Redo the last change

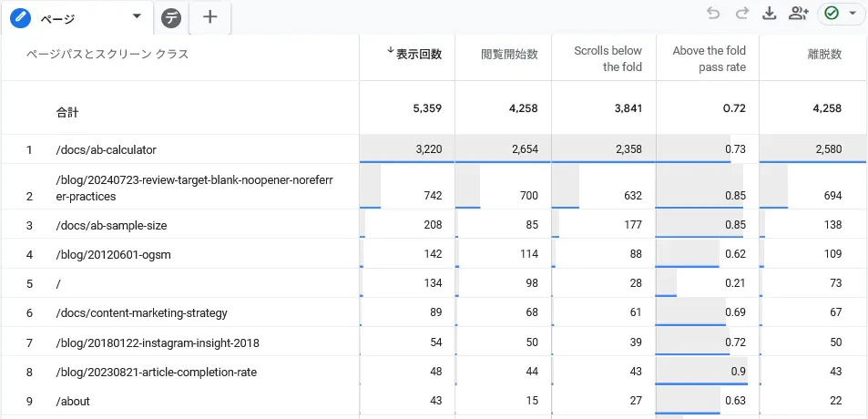tap(741, 14)
